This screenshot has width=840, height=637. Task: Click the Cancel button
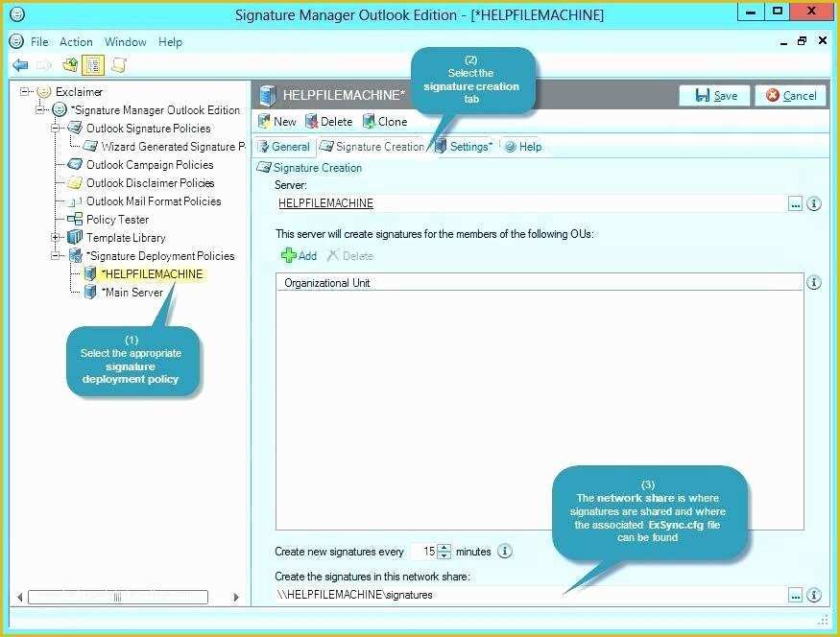pos(791,96)
